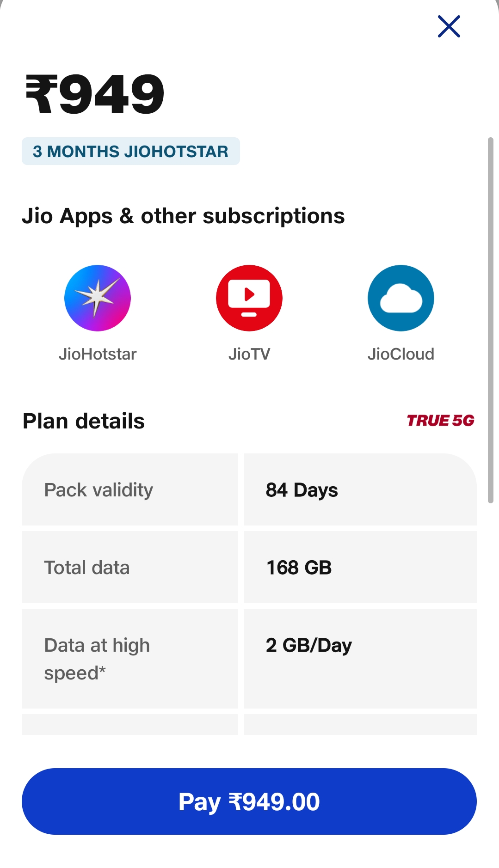The image size is (499, 868).
Task: Tap the 3 Months JioHotstar badge
Action: click(131, 151)
